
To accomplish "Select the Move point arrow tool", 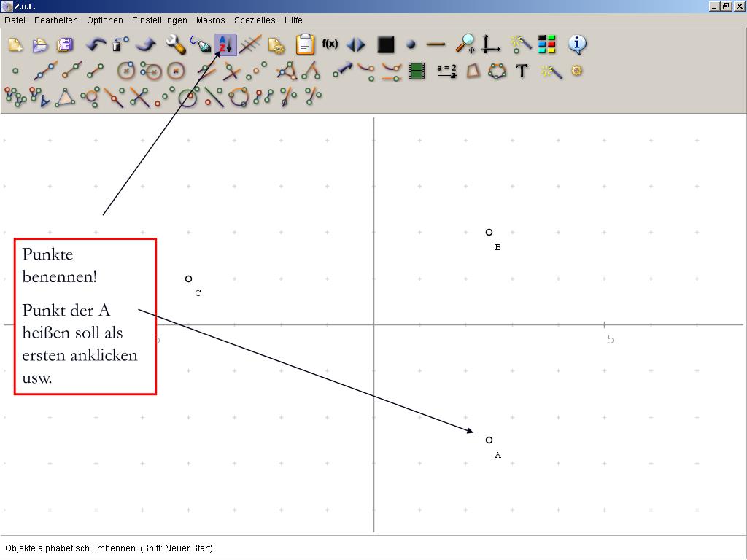I will coord(343,70).
